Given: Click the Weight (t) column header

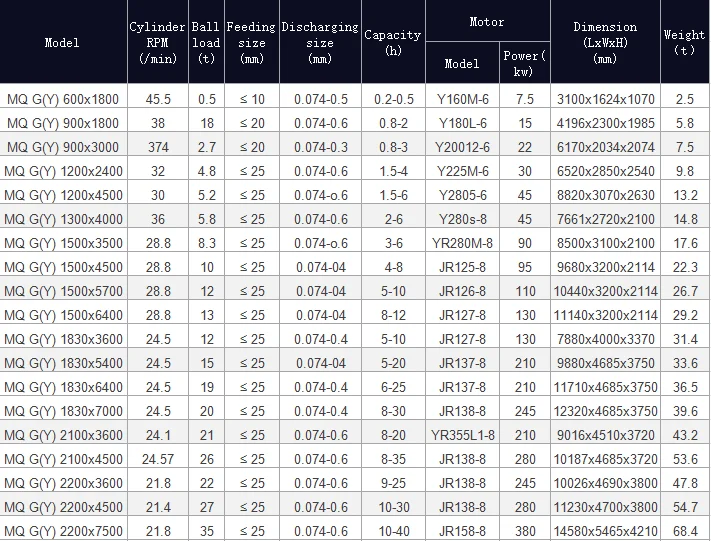Looking at the screenshot, I should coord(685,42).
